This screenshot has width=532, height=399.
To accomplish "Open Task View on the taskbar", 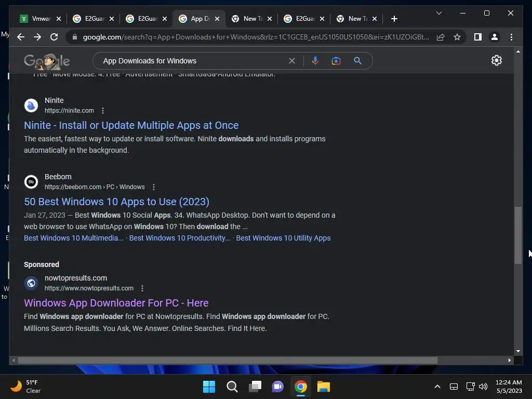I will 255,387.
